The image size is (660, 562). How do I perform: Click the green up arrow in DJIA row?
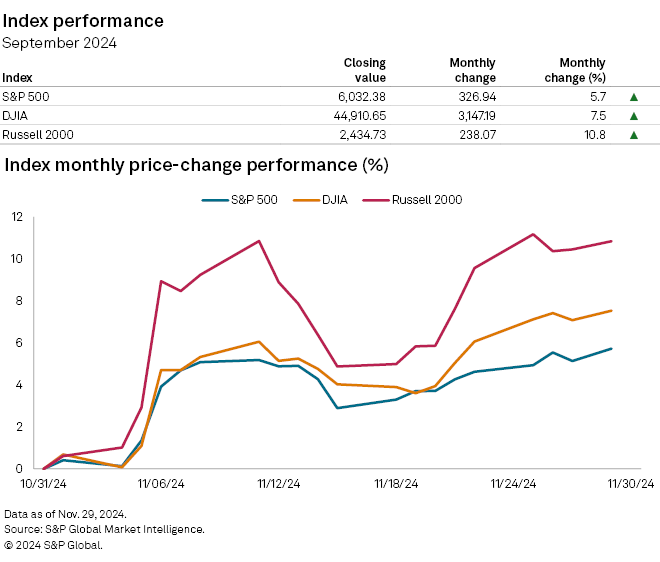[634, 115]
